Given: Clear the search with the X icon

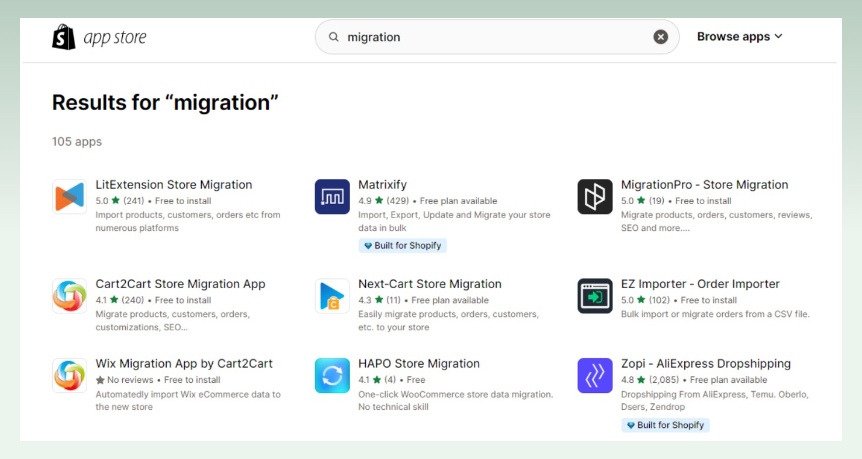Looking at the screenshot, I should click(660, 37).
